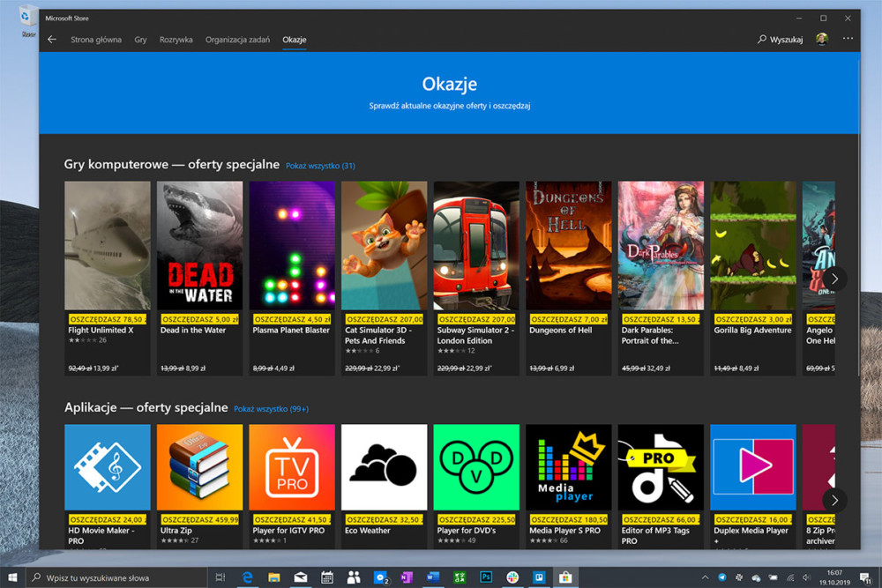The height and width of the screenshot is (588, 882).
Task: Click the price 45,99 zł 32,49 zł
Action: (646, 368)
